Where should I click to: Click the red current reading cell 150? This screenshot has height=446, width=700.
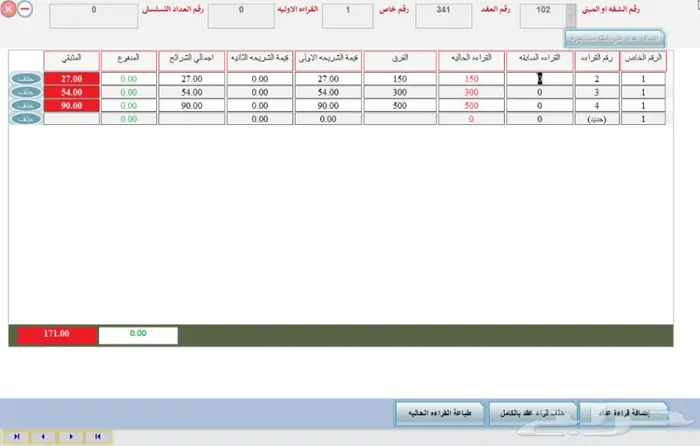(471, 79)
